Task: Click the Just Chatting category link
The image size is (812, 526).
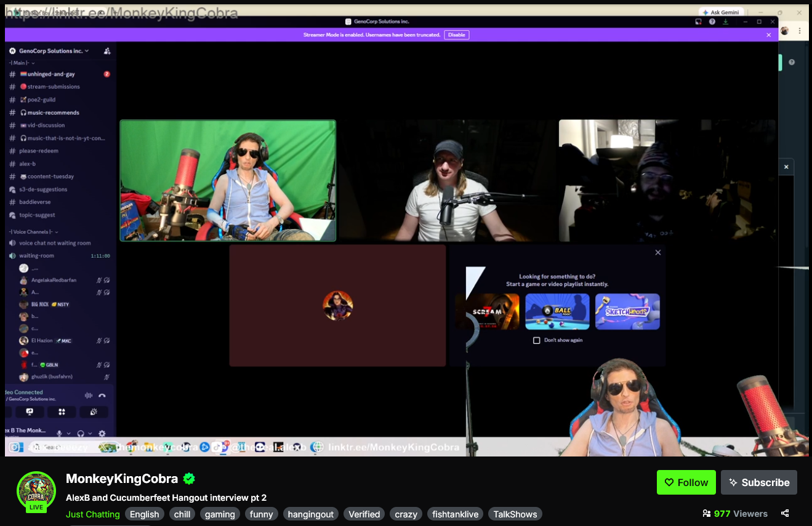Action: tap(93, 514)
